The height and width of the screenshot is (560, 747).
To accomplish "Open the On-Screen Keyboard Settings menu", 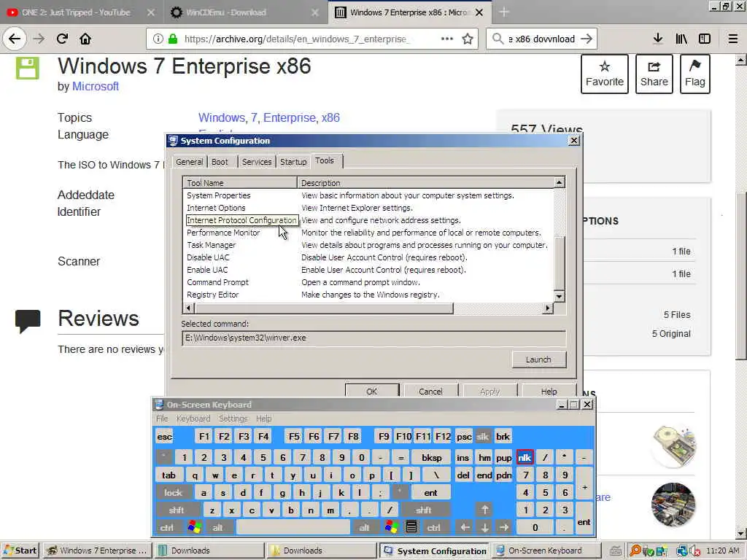I will coord(233,419).
